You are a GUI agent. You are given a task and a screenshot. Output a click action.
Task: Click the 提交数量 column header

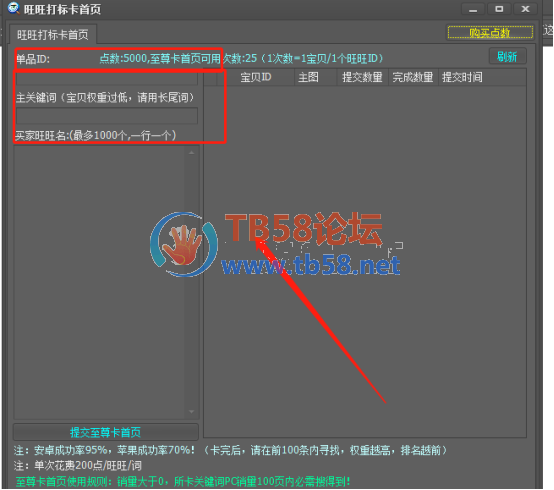pos(362,77)
